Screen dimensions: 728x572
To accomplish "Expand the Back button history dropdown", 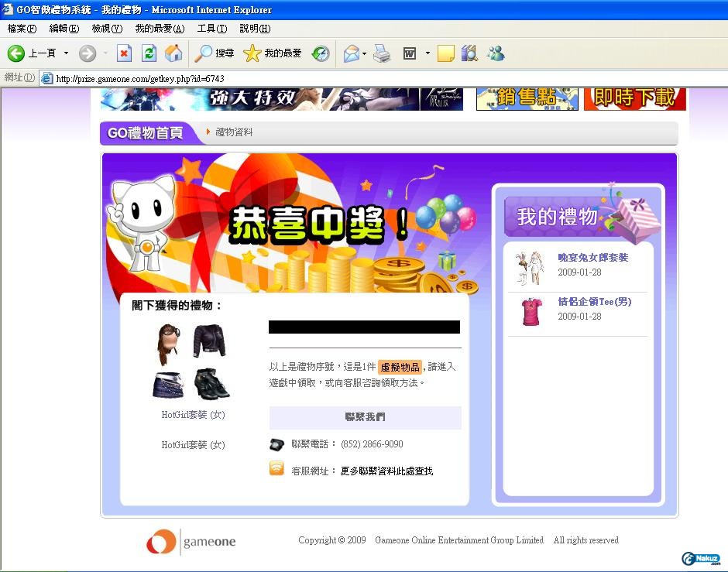I will pos(66,53).
